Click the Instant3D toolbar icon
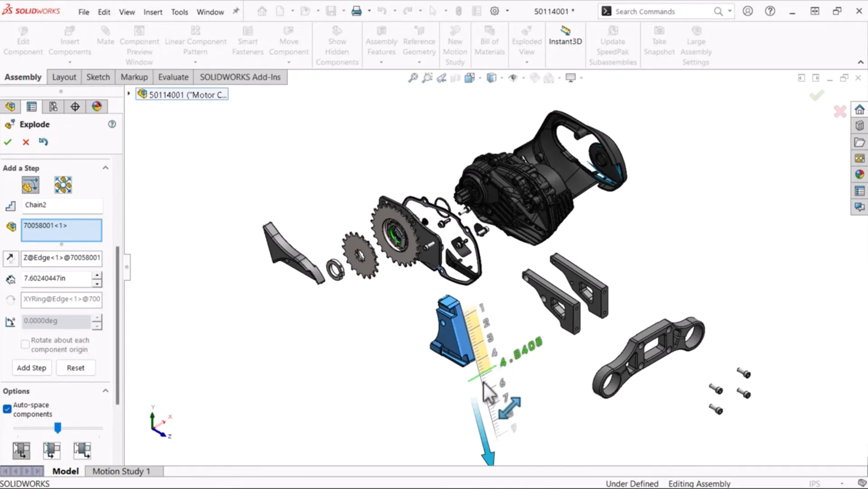Screen dimensions: 868x489 565,35
